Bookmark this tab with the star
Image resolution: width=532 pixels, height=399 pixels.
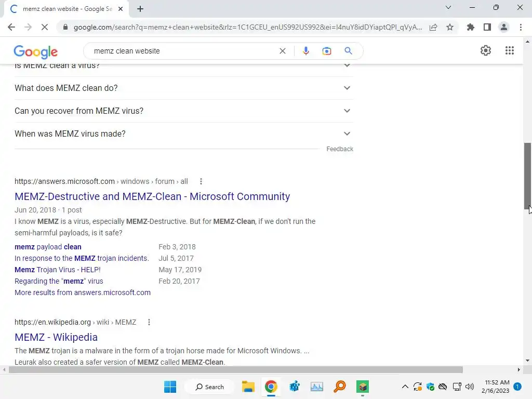pyautogui.click(x=450, y=27)
